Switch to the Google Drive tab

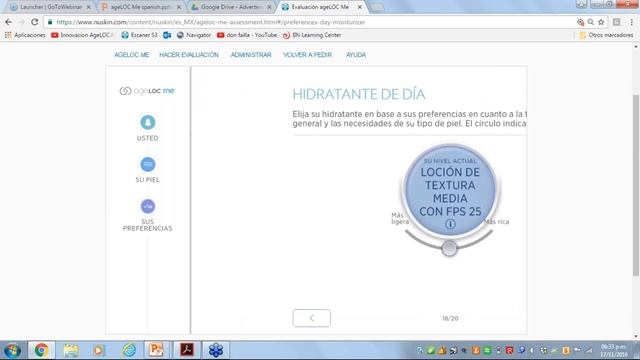click(x=231, y=7)
